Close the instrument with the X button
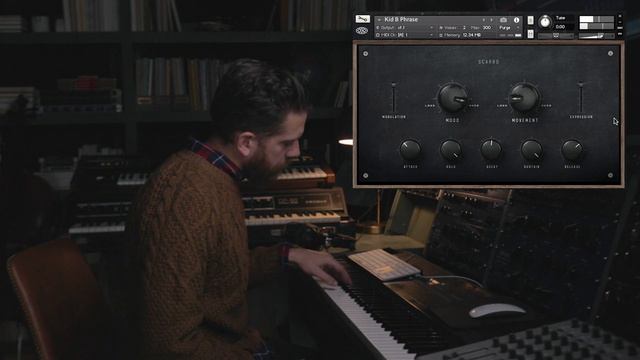This screenshot has height=360, width=640. (620, 16)
